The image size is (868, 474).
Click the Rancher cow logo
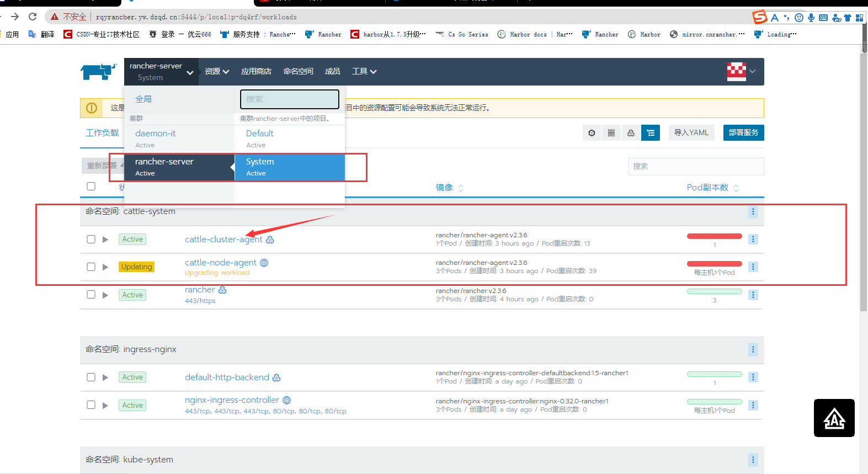tap(99, 72)
